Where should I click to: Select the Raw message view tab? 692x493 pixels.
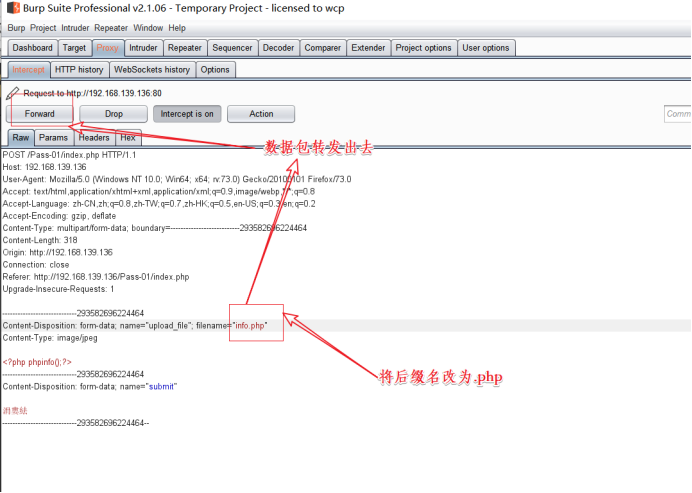21,137
